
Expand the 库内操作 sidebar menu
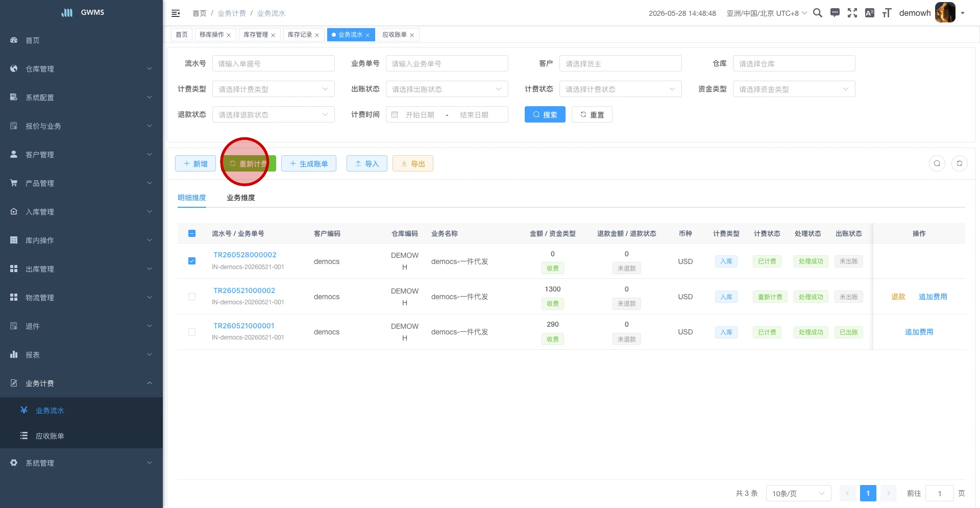[81, 240]
